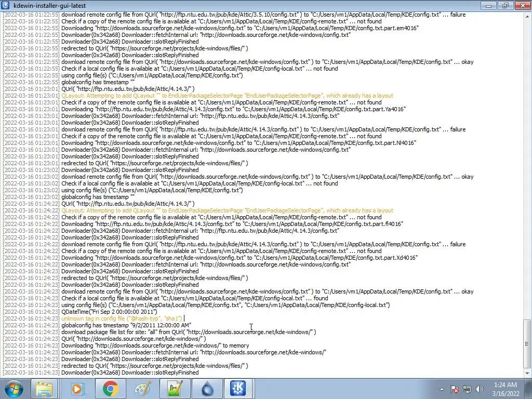Open the Notepad++ taskbar icon

pyautogui.click(x=175, y=389)
